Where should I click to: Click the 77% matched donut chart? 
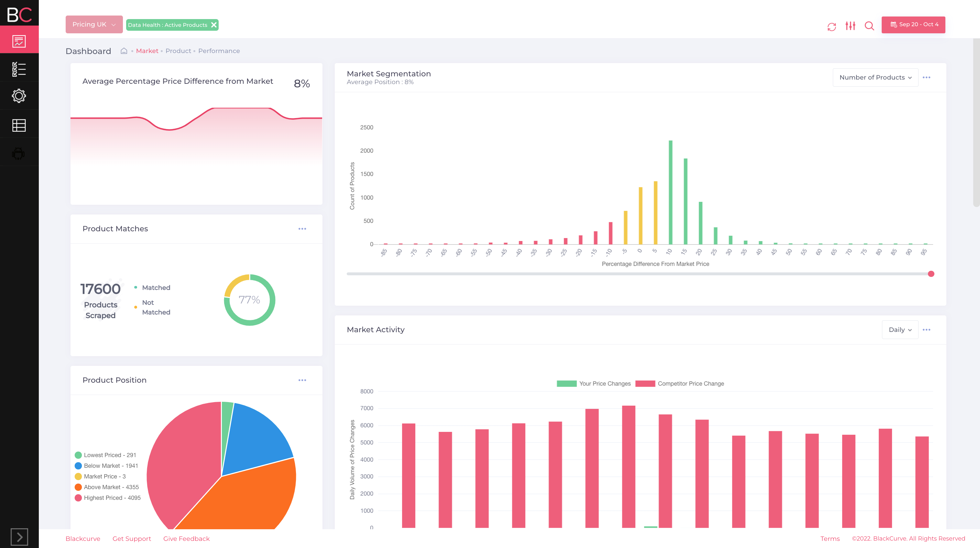[x=249, y=300]
